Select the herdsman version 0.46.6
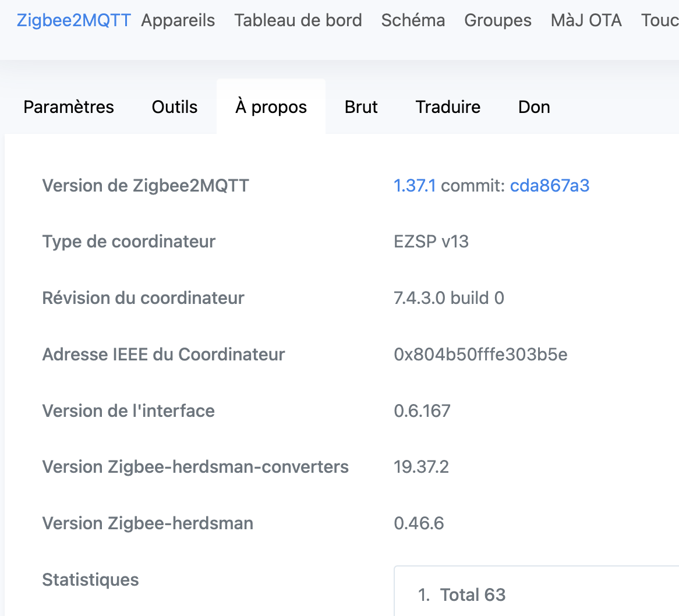The height and width of the screenshot is (616, 679). [x=419, y=523]
